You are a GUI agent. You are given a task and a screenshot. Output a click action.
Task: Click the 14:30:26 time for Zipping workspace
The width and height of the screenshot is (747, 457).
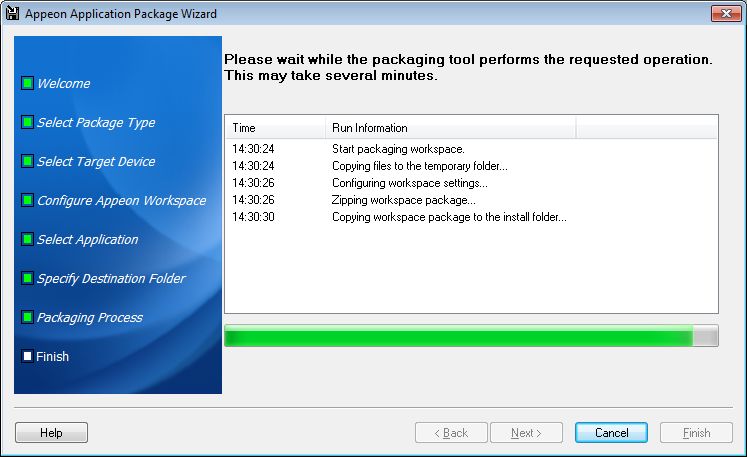253,200
